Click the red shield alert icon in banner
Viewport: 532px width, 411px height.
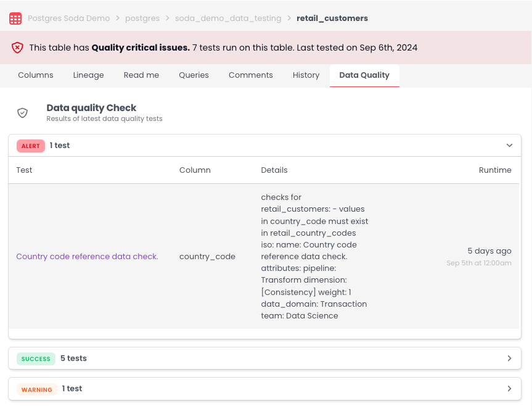pyautogui.click(x=17, y=48)
